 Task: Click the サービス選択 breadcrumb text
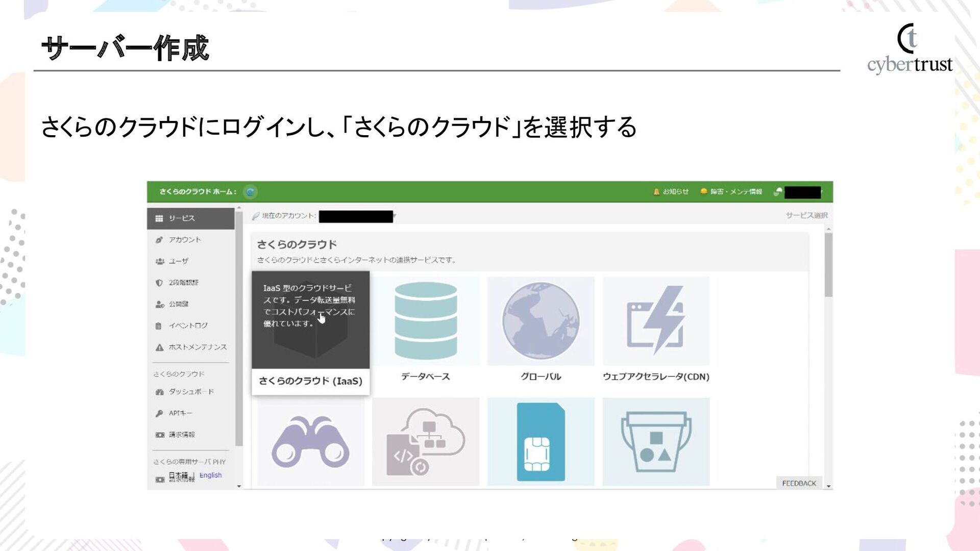[x=806, y=216]
